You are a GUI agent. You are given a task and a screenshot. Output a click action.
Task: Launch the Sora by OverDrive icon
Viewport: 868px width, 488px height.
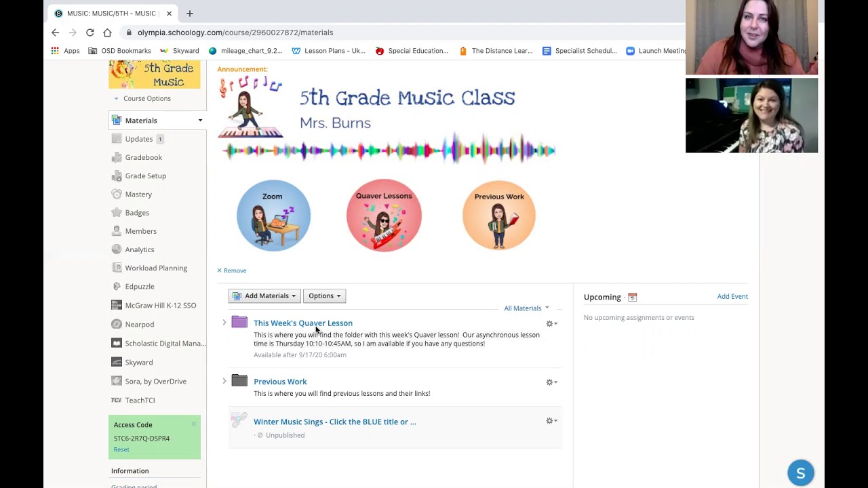tap(117, 381)
